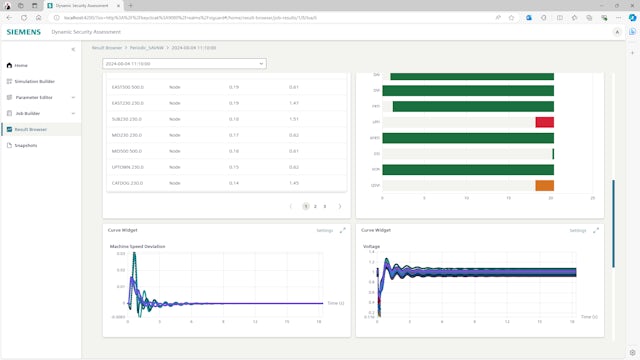Click the orange bar in the bar chart
The width and height of the screenshot is (640, 360).
544,186
